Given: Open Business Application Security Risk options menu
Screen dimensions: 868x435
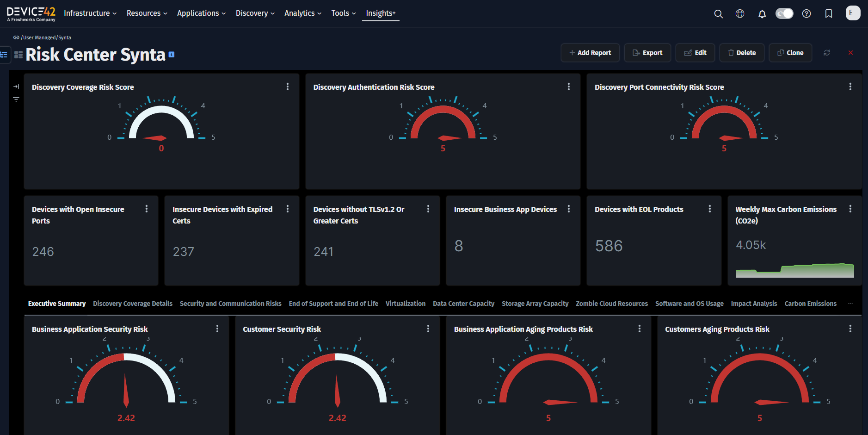Looking at the screenshot, I should coord(217,329).
